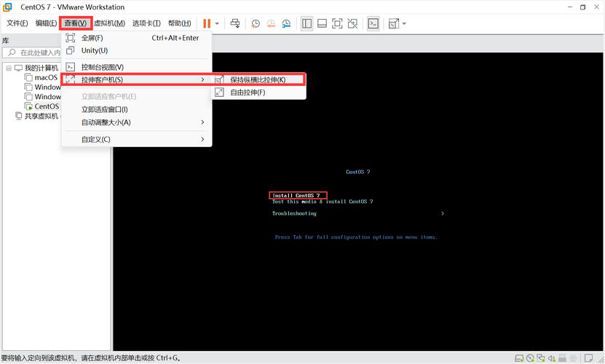The height and width of the screenshot is (364, 605).
Task: Open the 选项卡(T) menu
Action: (146, 23)
